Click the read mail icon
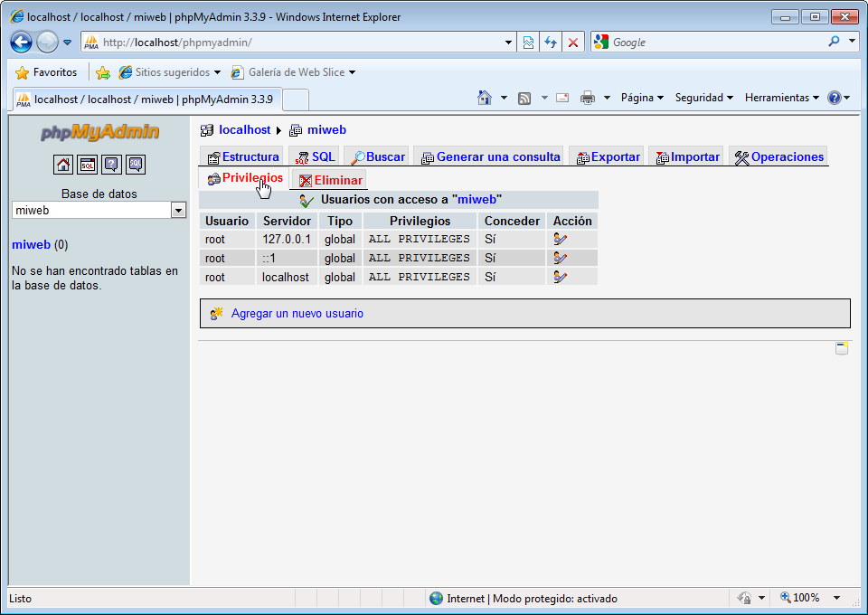Screen dimensions: 868x615 pyautogui.click(x=562, y=98)
